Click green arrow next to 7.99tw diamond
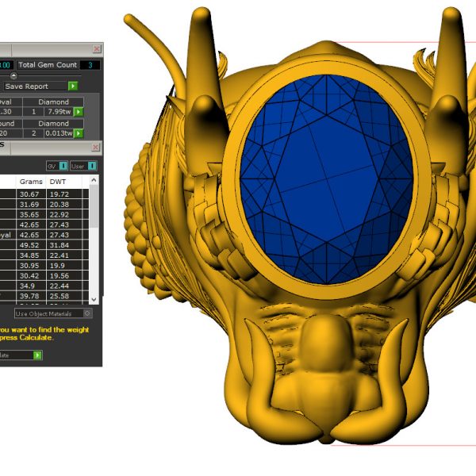This screenshot has height=476, width=476. pos(79,112)
